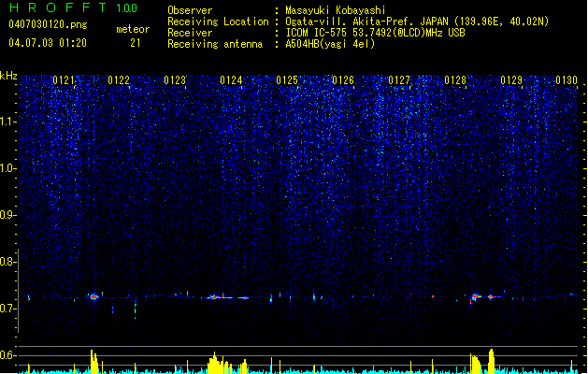Click the Observer label
This screenshot has width=588, height=374.
point(190,10)
